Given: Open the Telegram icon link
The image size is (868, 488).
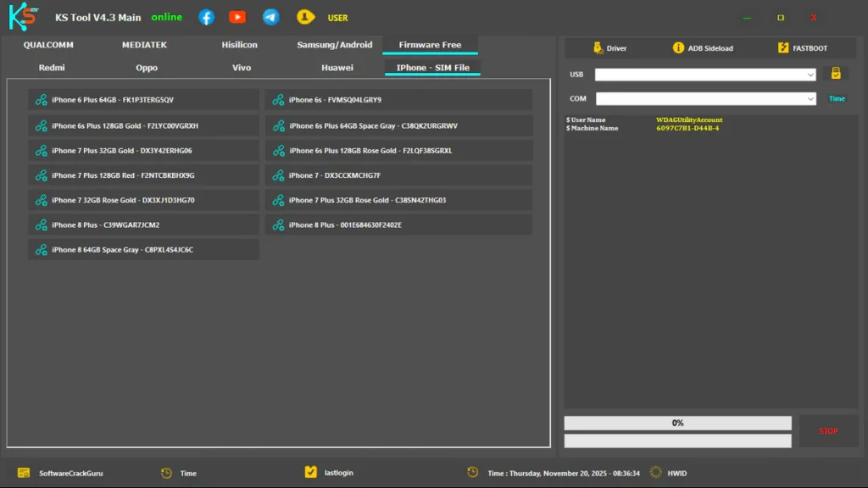Looking at the screenshot, I should [x=270, y=17].
